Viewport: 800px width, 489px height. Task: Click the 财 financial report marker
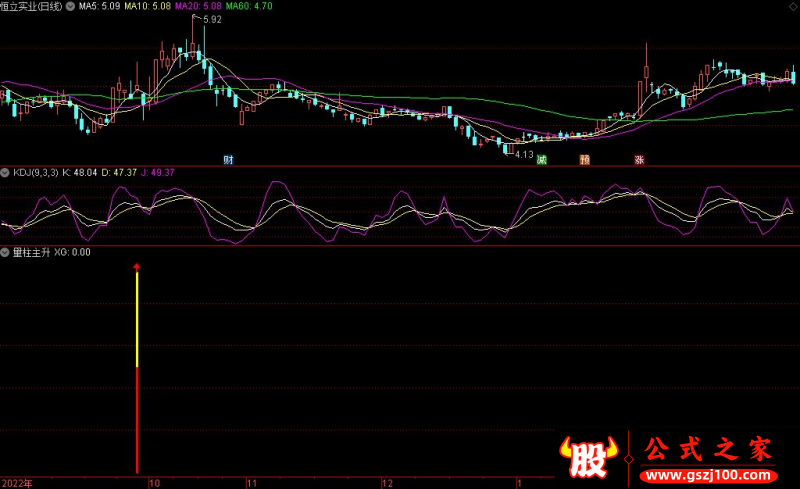pyautogui.click(x=228, y=160)
